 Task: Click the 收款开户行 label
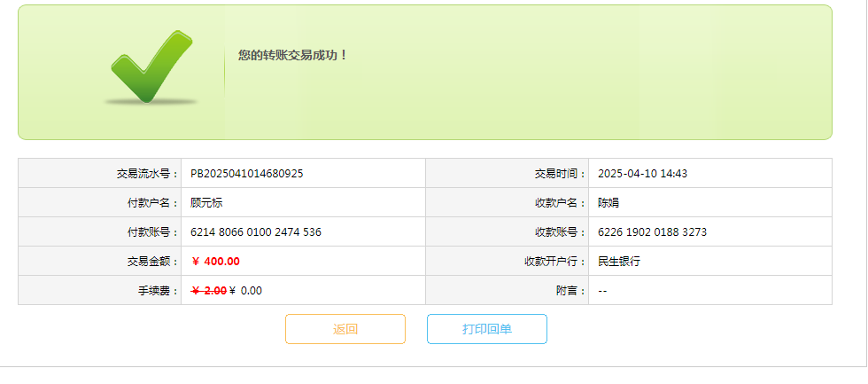pos(550,262)
